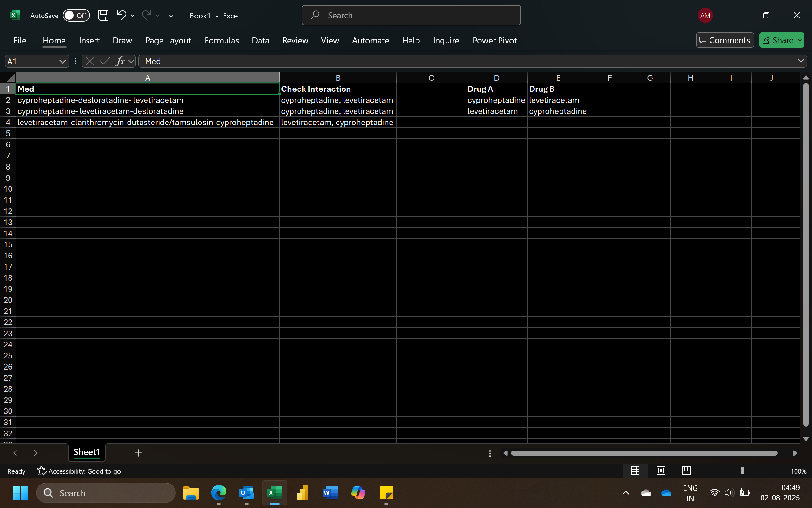The width and height of the screenshot is (812, 508).
Task: Switch to the Power Pivot tab
Action: pyautogui.click(x=494, y=40)
